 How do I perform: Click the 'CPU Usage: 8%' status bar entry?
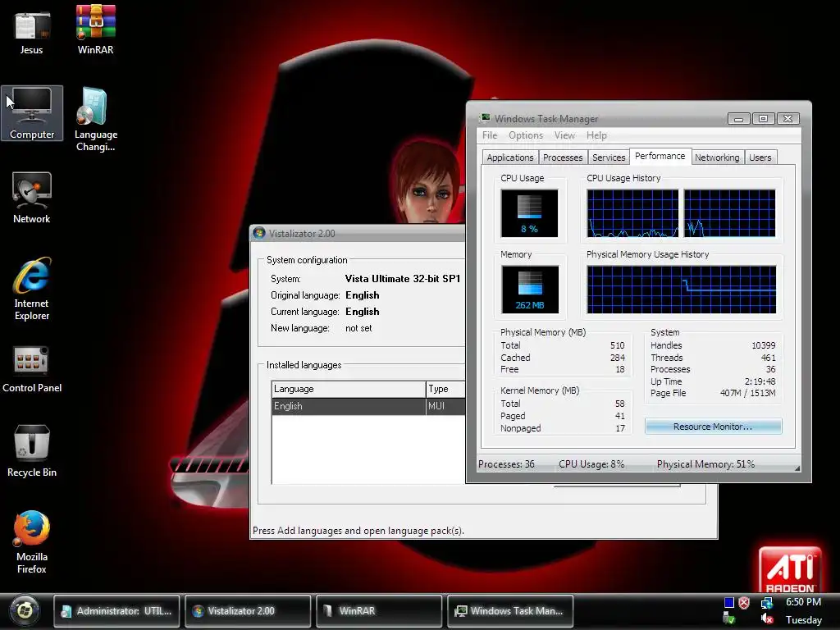[591, 464]
